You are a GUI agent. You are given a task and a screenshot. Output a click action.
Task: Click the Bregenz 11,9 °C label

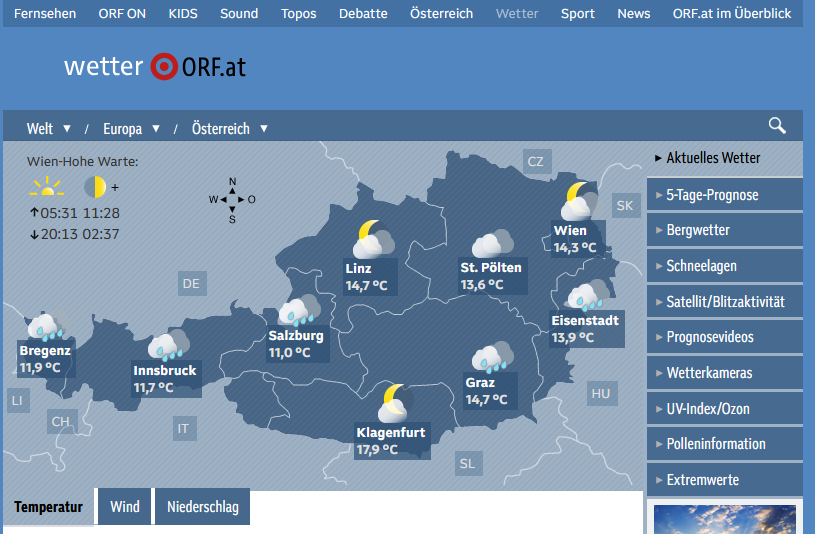[x=45, y=359]
